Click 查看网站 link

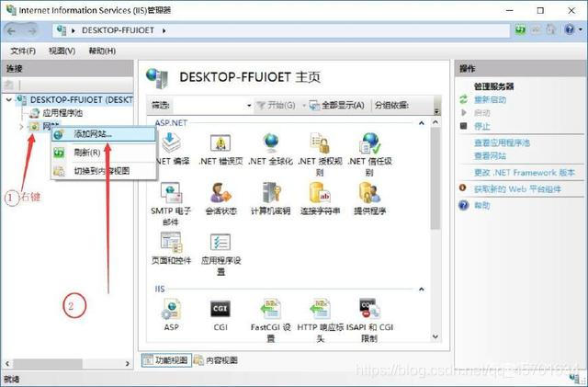490,155
